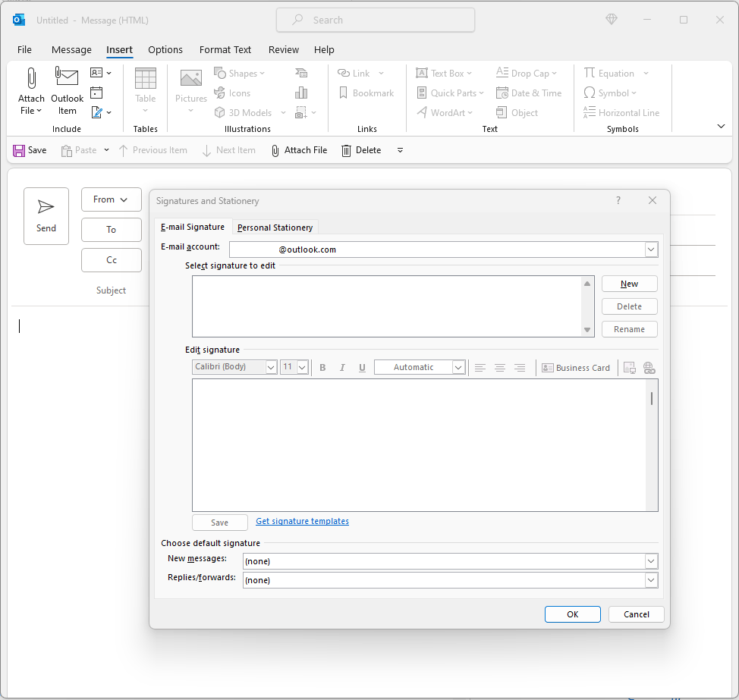This screenshot has width=739, height=700.
Task: Toggle italic formatting in signature editor
Action: [342, 368]
